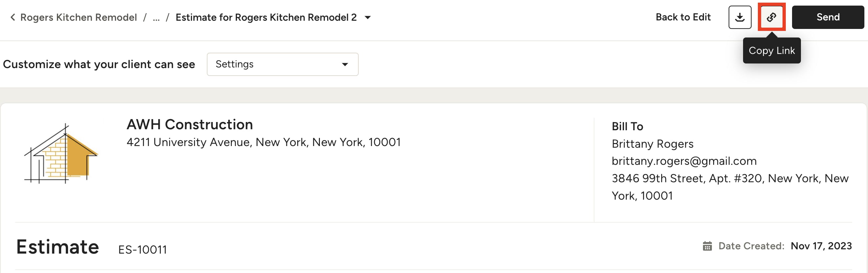Click the download estimate icon
Image resolution: width=868 pixels, height=273 pixels.
(x=740, y=17)
